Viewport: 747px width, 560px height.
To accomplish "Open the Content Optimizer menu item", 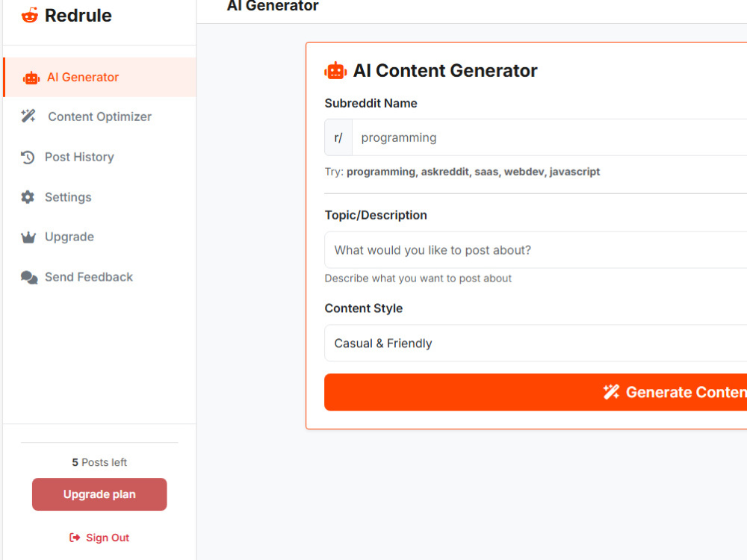I will click(x=99, y=116).
